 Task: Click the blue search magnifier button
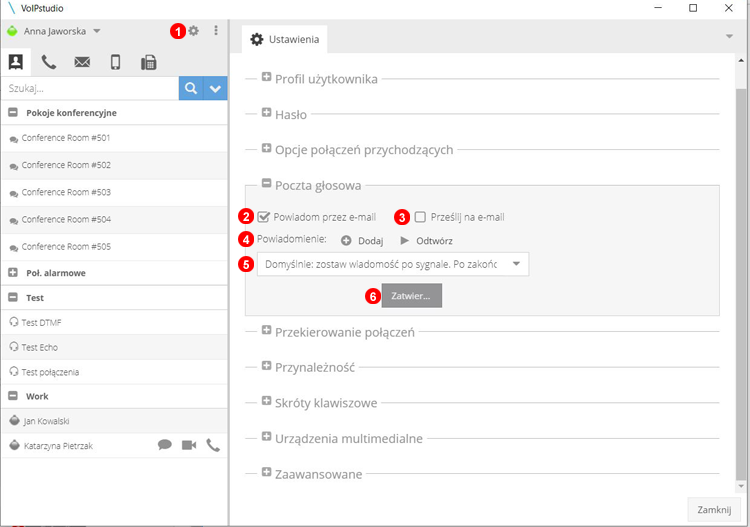click(x=190, y=88)
